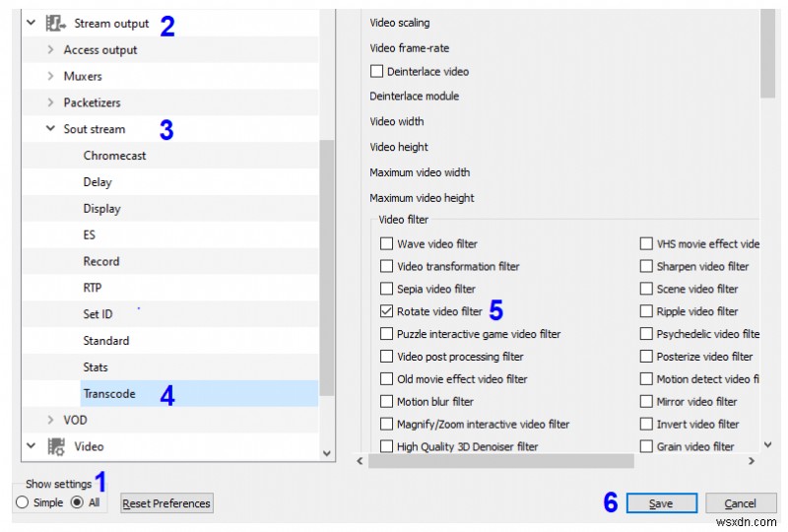Select the Simple settings radio button
This screenshot has width=788, height=532.
pos(23,502)
